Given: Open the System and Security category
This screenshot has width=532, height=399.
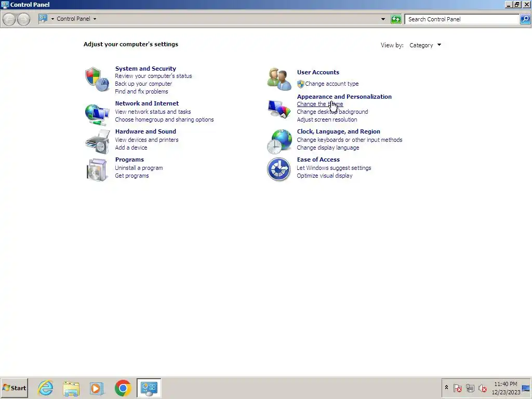Looking at the screenshot, I should (x=145, y=69).
